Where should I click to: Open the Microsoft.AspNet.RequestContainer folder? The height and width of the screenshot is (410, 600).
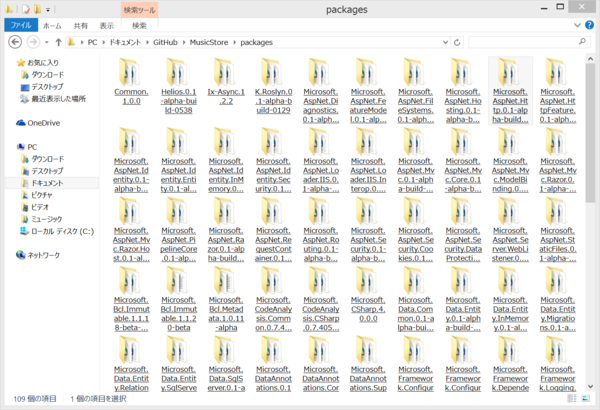tap(274, 230)
